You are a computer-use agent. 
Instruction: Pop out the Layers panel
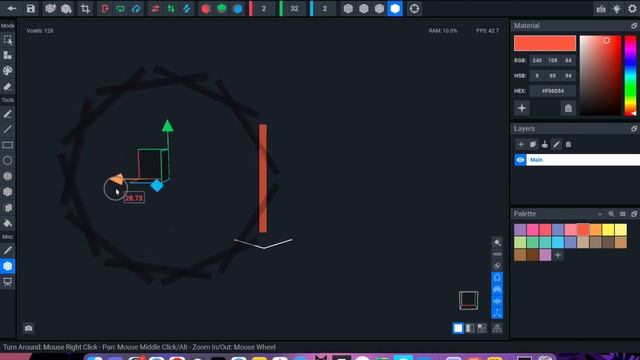pos(633,129)
